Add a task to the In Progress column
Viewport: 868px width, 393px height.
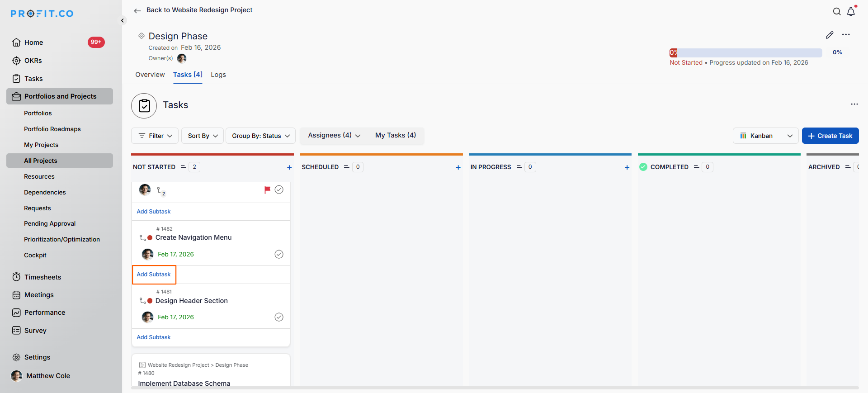pyautogui.click(x=627, y=167)
